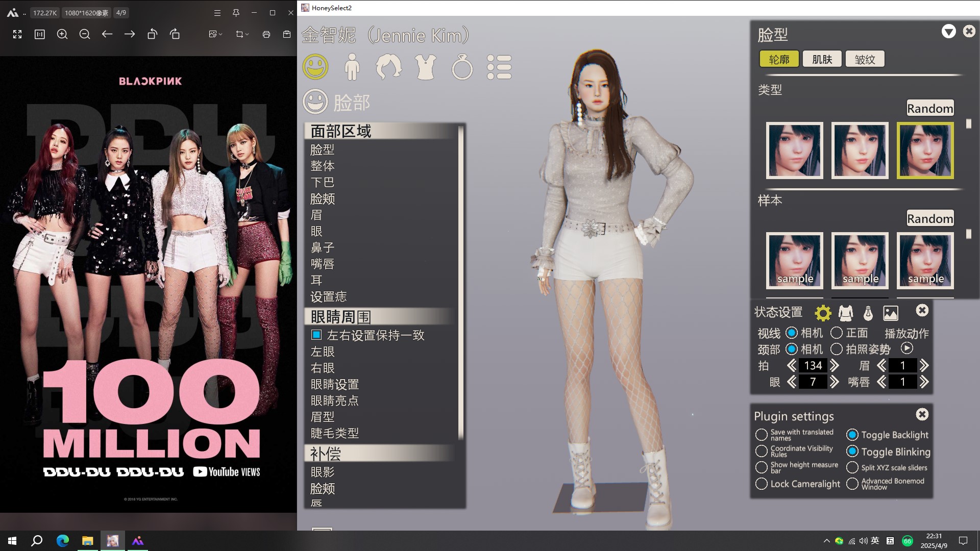Viewport: 980px width, 551px height.
Task: Open the list options category icon
Action: pos(499,67)
